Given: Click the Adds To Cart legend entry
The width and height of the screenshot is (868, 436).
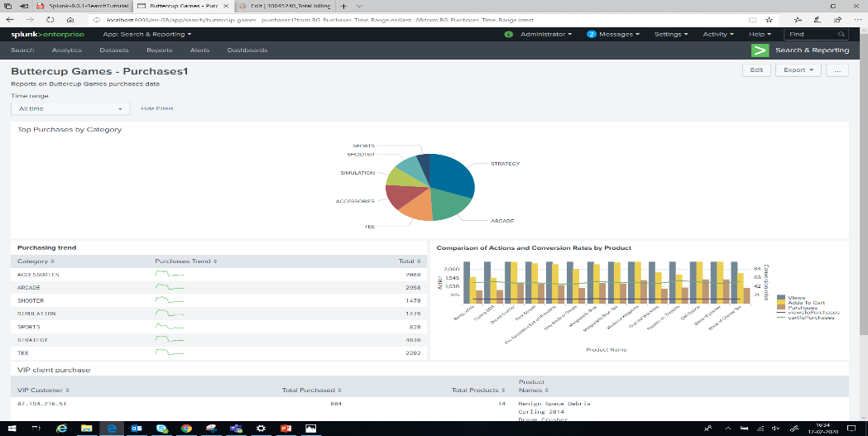Looking at the screenshot, I should coord(806,303).
